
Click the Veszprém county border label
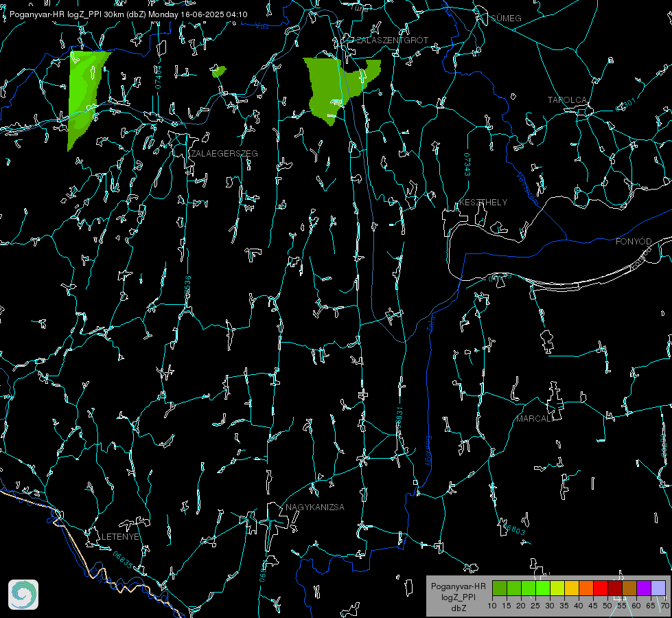[527, 188]
